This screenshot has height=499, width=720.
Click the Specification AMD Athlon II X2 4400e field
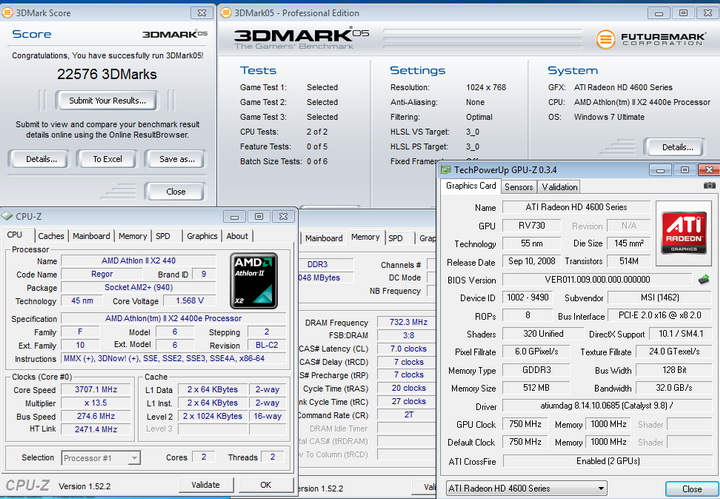173,318
